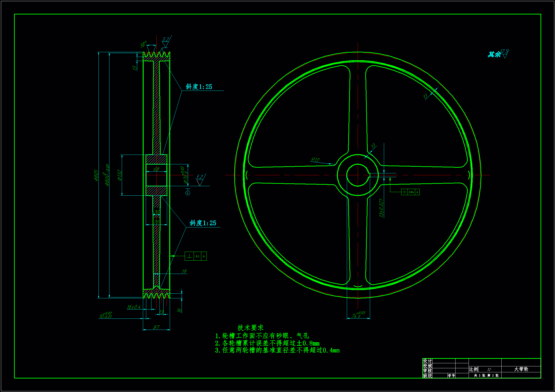Click the symmetry tolerance frame with 0.04
This screenshot has height=392, width=555.
pos(410,192)
